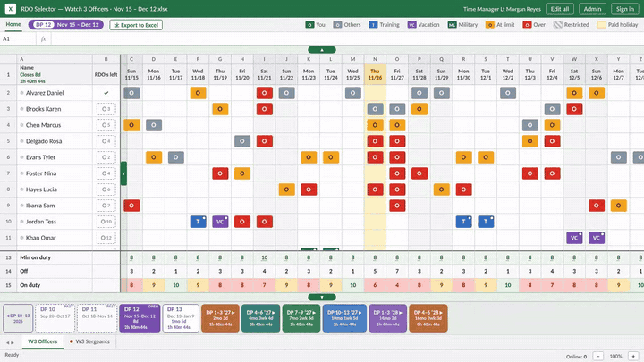Expand the DP 1-3 '28 period group
Viewport: 644px width, 362px height.
(x=387, y=318)
